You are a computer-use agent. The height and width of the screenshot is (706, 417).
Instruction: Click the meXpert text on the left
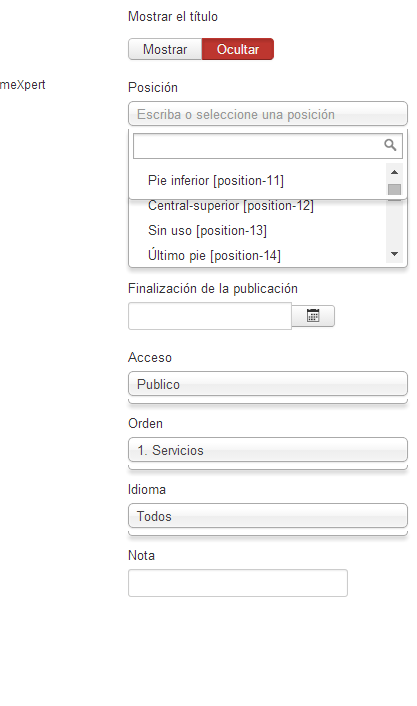click(23, 85)
